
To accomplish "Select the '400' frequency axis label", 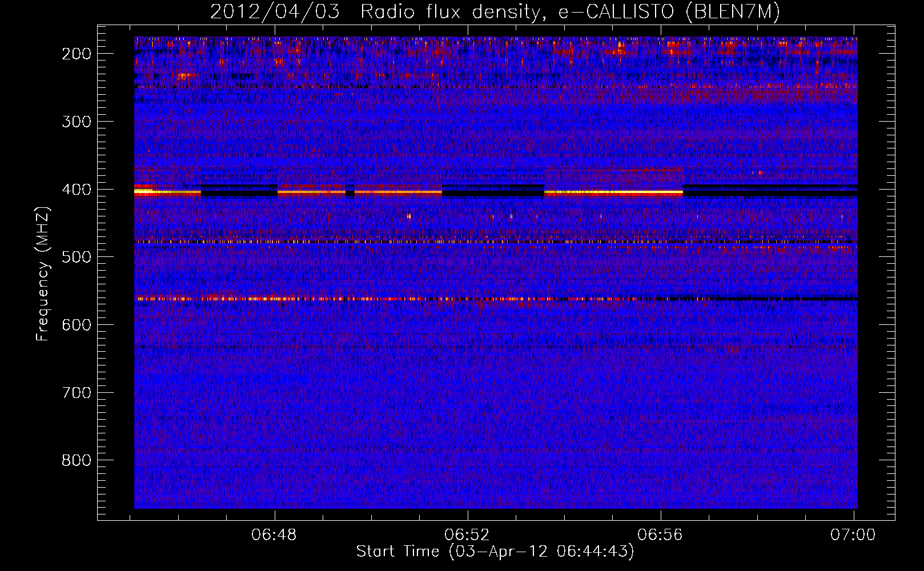I will (x=76, y=190).
